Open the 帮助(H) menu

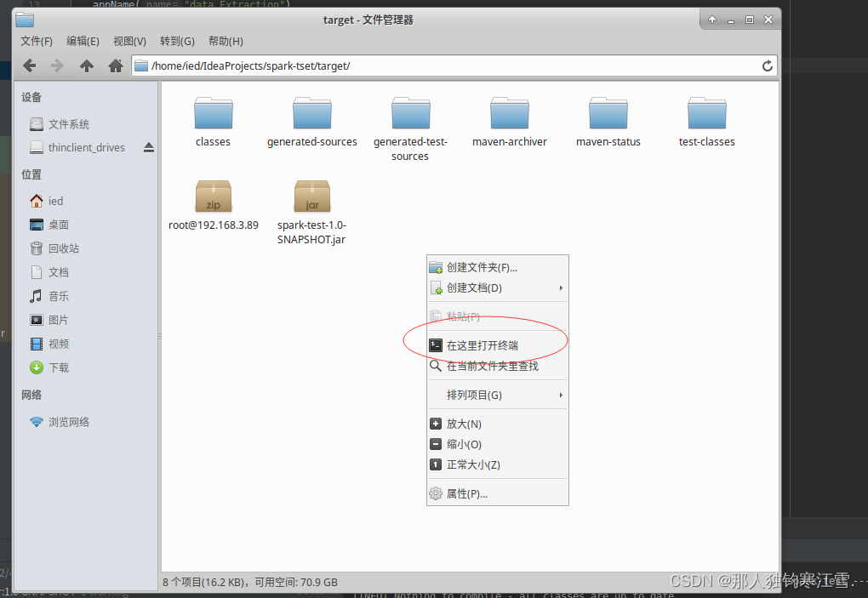click(x=226, y=41)
